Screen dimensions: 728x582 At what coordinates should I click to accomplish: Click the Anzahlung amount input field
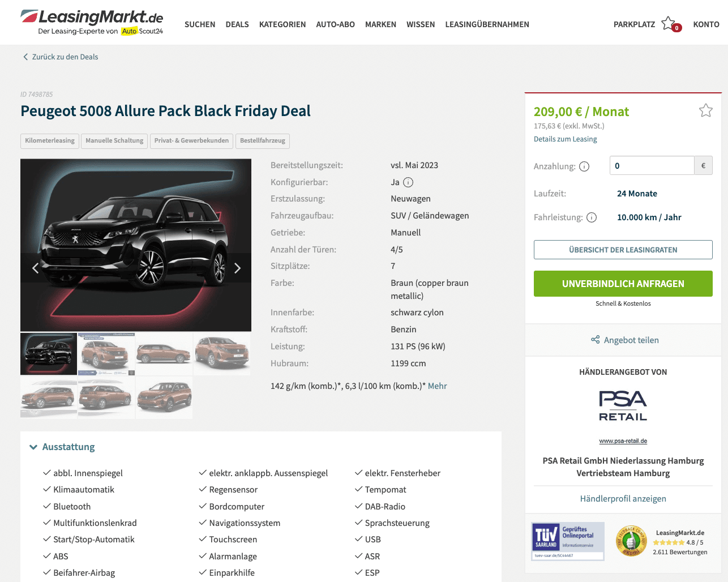(652, 166)
